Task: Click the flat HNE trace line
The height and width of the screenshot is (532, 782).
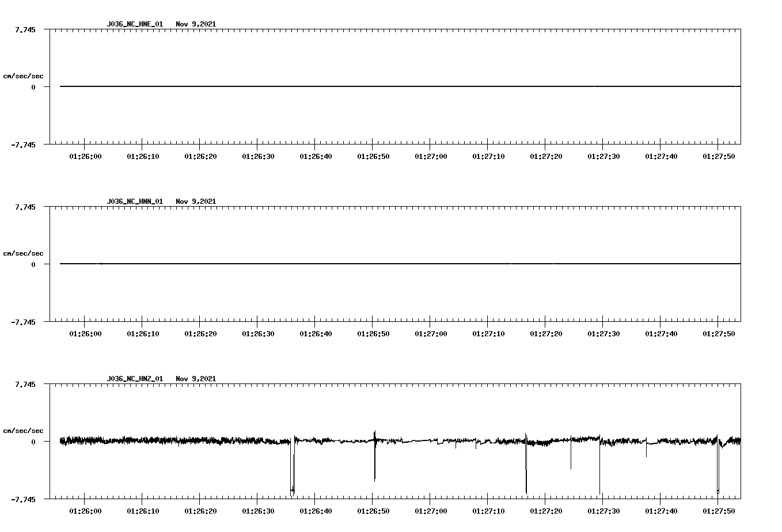Action: pos(400,86)
